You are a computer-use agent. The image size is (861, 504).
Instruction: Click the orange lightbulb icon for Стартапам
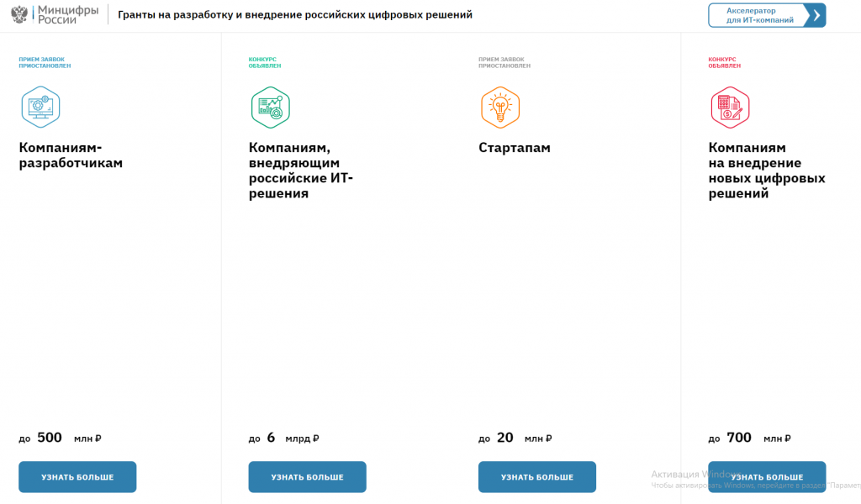click(500, 108)
